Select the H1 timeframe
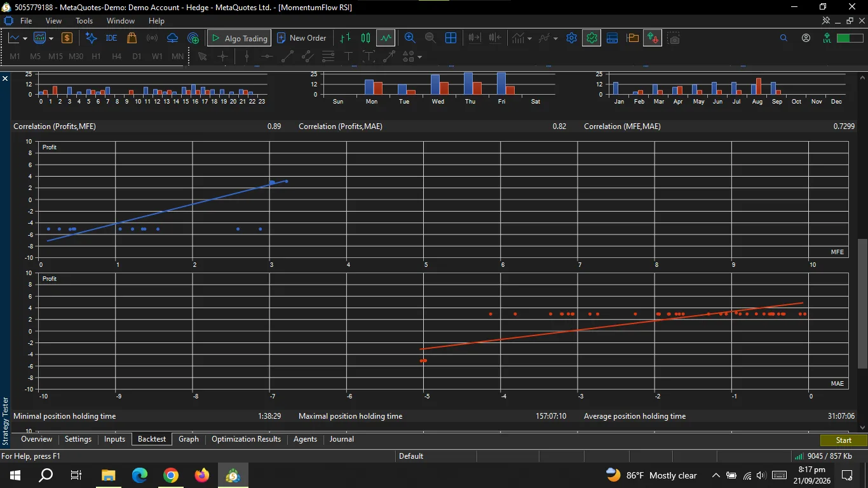Viewport: 868px width, 488px height. point(96,57)
